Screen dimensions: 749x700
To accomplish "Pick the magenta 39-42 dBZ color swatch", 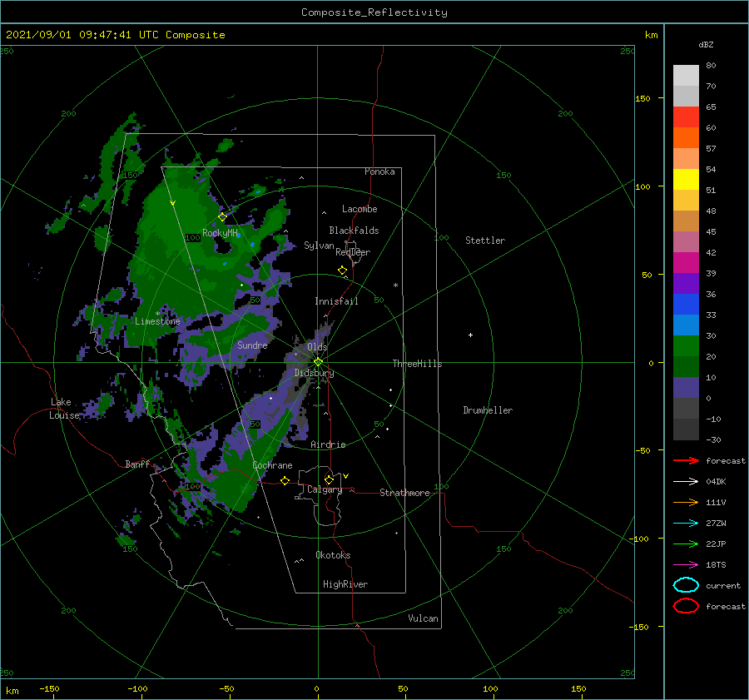I will [686, 263].
